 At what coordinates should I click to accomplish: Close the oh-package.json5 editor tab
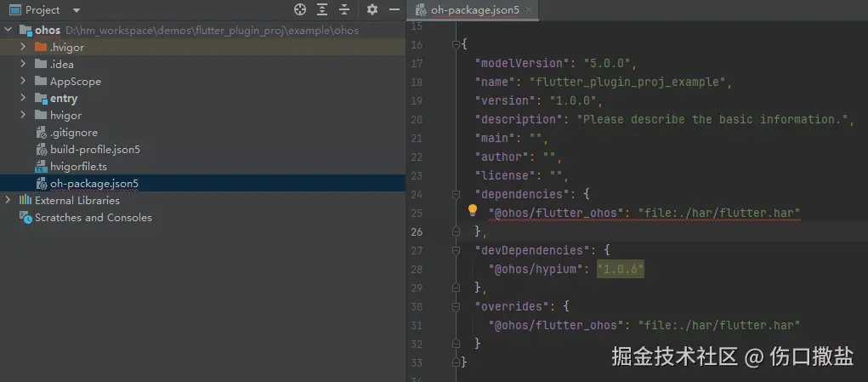tap(529, 10)
